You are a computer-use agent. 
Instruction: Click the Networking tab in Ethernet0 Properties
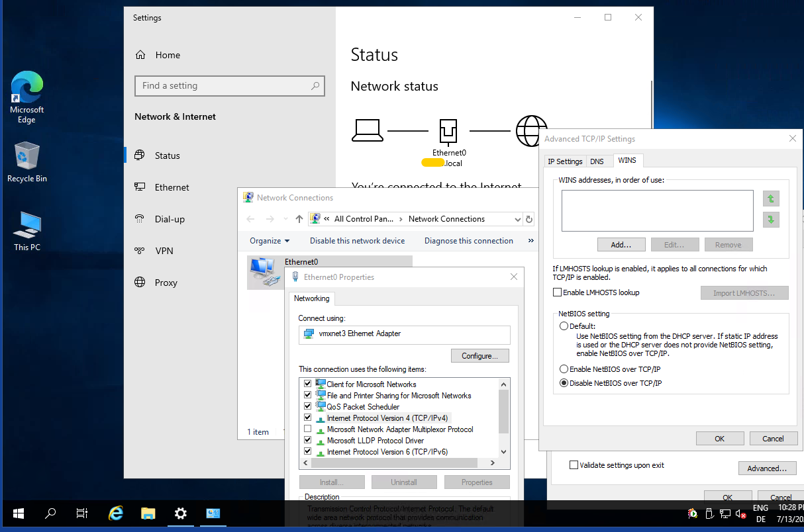pos(312,298)
